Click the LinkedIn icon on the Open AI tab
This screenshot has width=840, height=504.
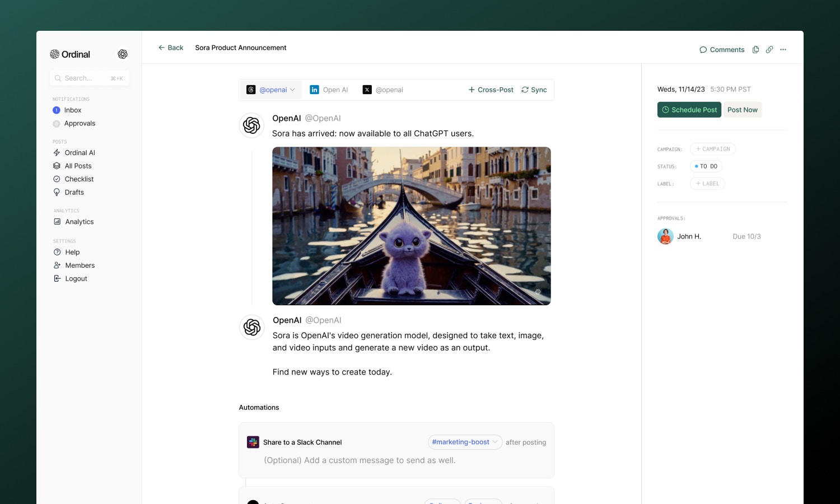[315, 90]
